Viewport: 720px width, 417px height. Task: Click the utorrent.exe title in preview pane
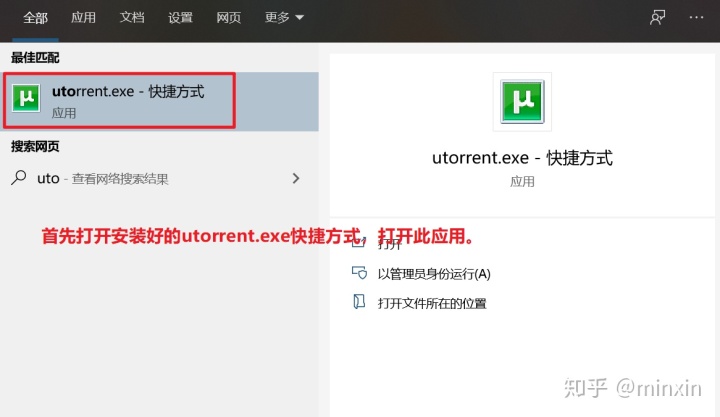tap(522, 158)
